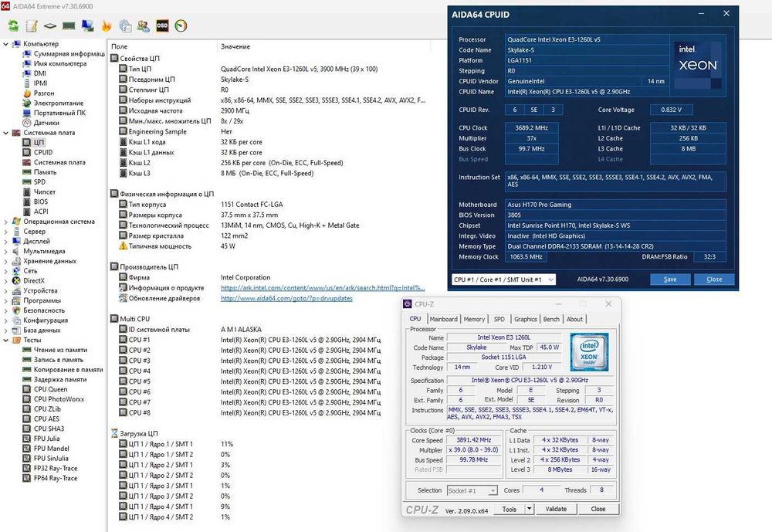Image resolution: width=772 pixels, height=532 pixels.
Task: Open Чипсет tree entry
Action: tap(44, 191)
